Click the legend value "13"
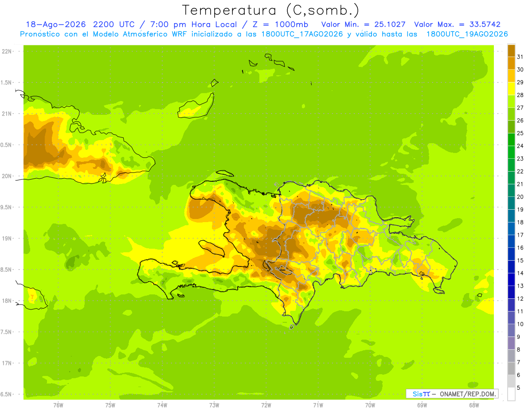532x411 pixels. coord(520,286)
